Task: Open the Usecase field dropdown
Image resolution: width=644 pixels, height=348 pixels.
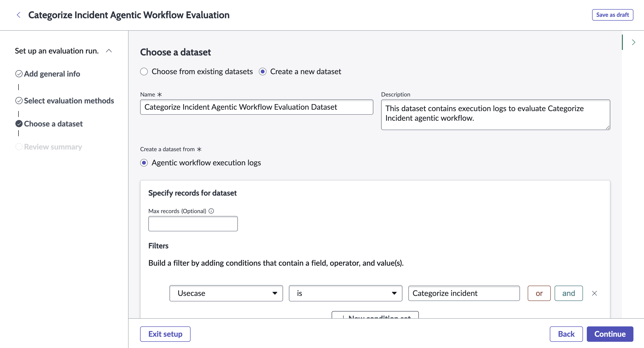Action: [x=226, y=293]
